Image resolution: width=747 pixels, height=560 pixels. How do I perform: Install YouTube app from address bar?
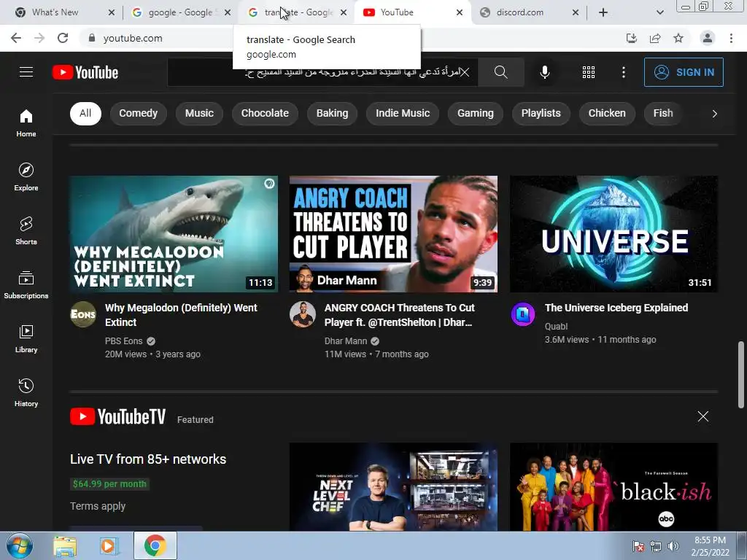click(631, 38)
